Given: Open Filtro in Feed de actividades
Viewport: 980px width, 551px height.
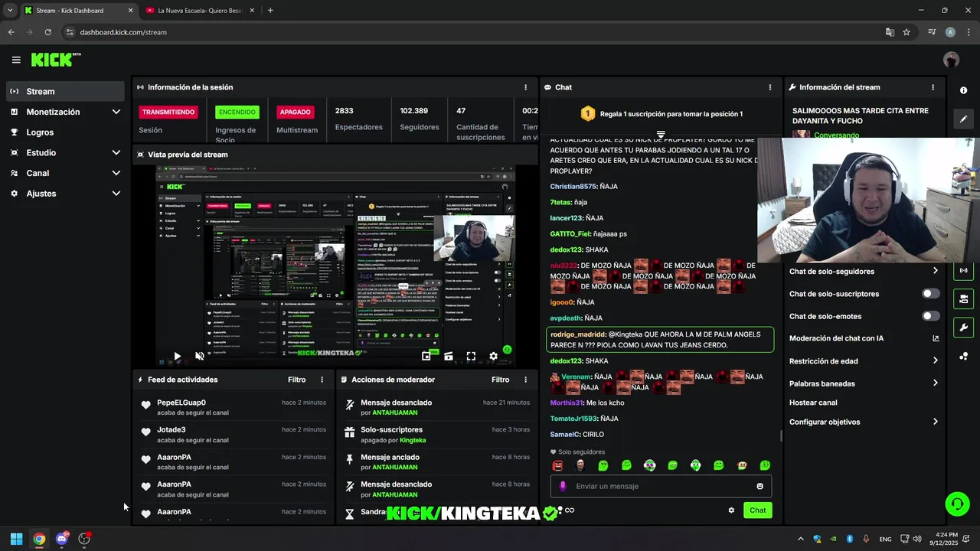Looking at the screenshot, I should [297, 380].
